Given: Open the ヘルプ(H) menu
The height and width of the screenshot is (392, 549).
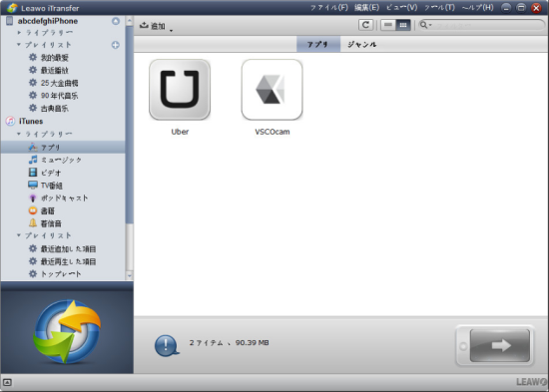Looking at the screenshot, I should [x=477, y=7].
